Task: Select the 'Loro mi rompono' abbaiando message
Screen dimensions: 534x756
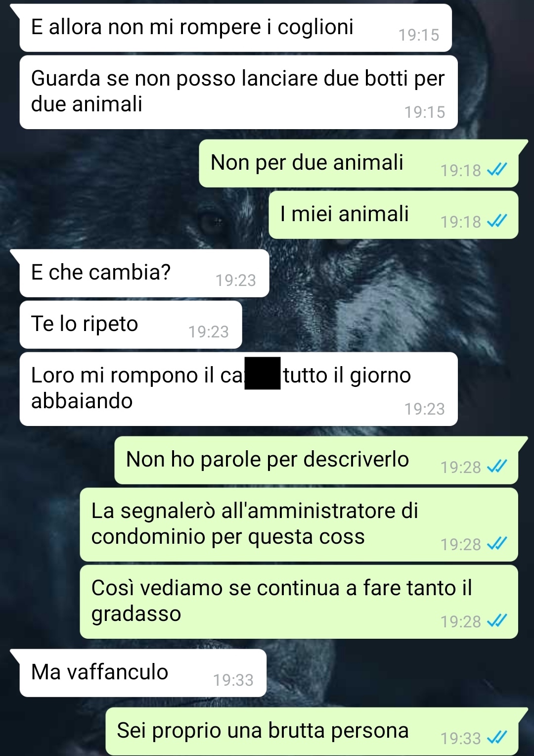Action: pos(238,389)
